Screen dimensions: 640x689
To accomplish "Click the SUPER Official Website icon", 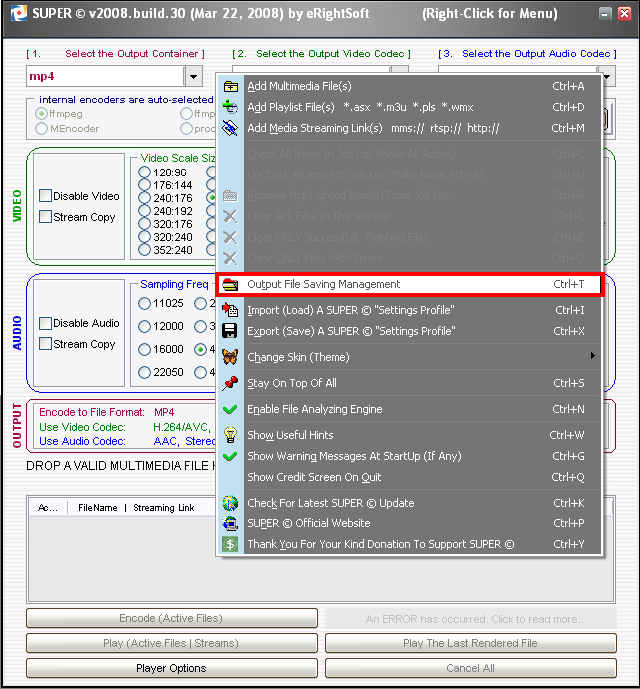I will pyautogui.click(x=230, y=523).
